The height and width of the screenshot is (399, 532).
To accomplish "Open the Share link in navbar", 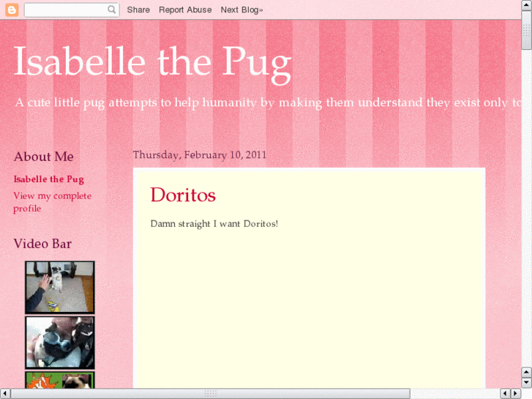I will [138, 10].
